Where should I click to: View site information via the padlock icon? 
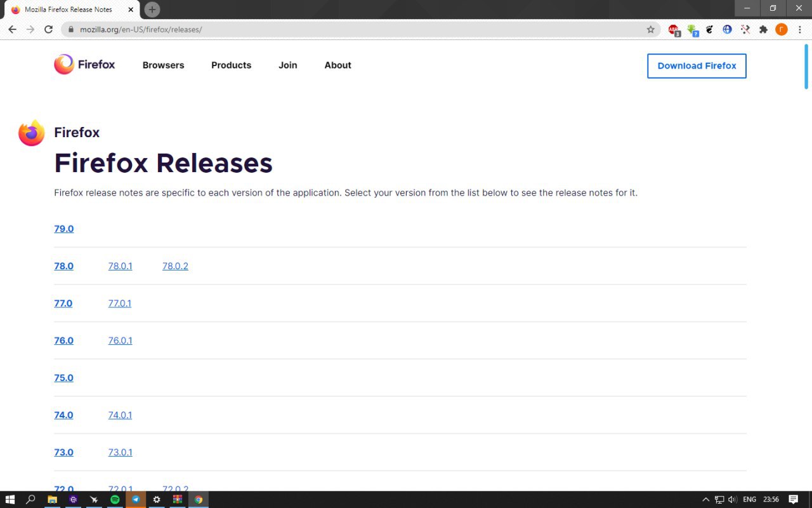[x=70, y=29]
